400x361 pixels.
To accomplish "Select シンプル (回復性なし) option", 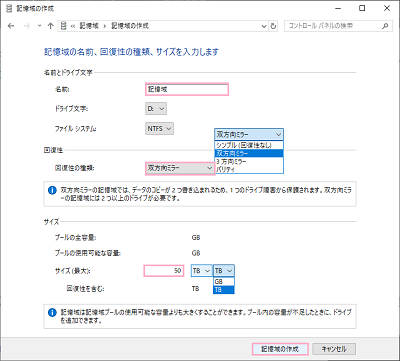I will [x=249, y=145].
